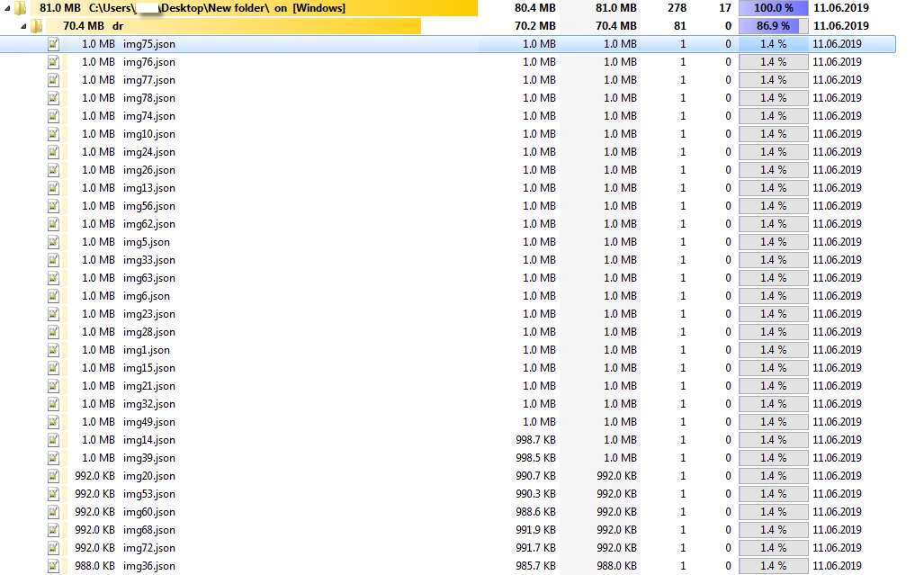
Task: Collapse the New folder root tree node
Action: (7, 8)
